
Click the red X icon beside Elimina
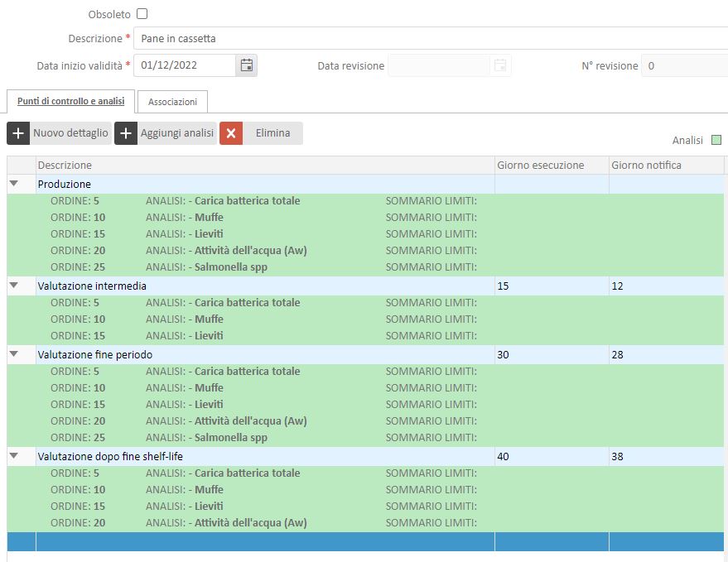click(x=231, y=133)
